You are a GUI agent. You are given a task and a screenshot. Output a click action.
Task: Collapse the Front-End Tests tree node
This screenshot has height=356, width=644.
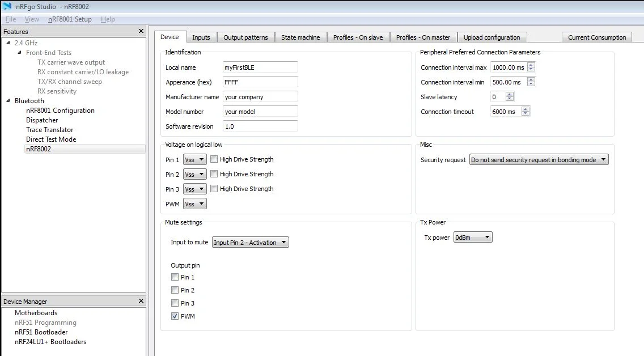pyautogui.click(x=19, y=53)
